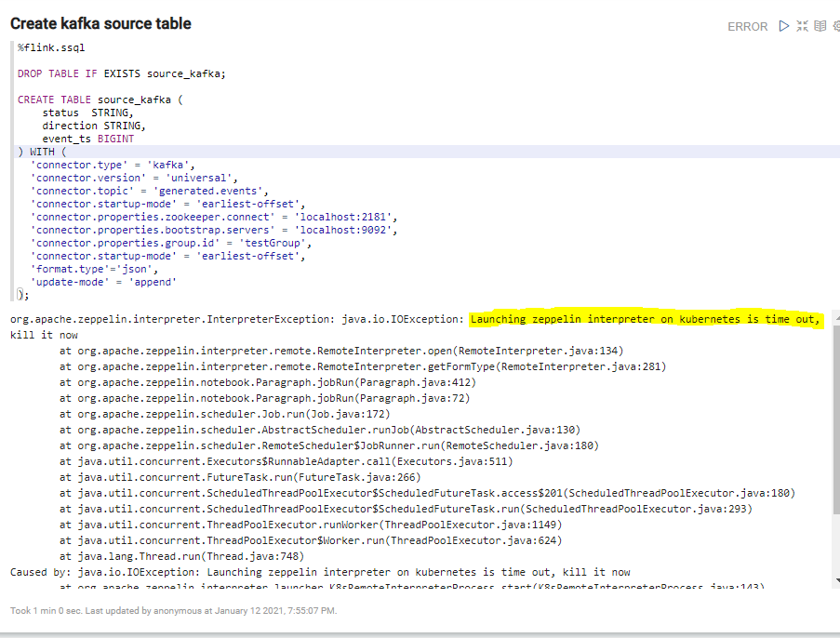Click the 'Create kafka source table' paragraph title
This screenshot has height=638, width=840.
(x=100, y=23)
